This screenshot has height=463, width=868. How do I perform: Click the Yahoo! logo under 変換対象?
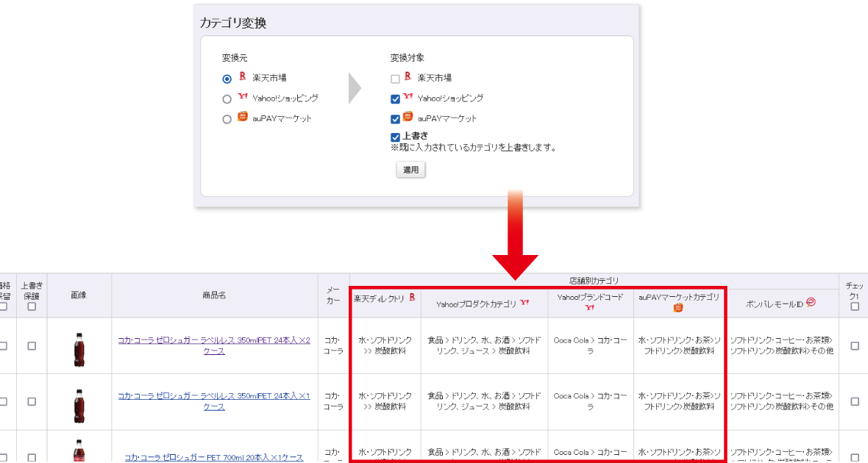[x=408, y=96]
